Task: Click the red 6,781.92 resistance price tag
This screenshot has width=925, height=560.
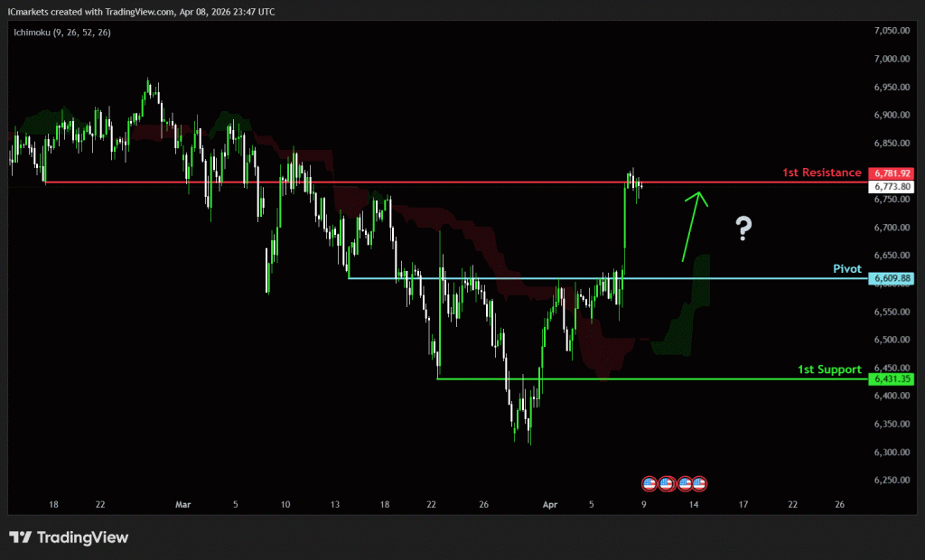Action: 891,173
